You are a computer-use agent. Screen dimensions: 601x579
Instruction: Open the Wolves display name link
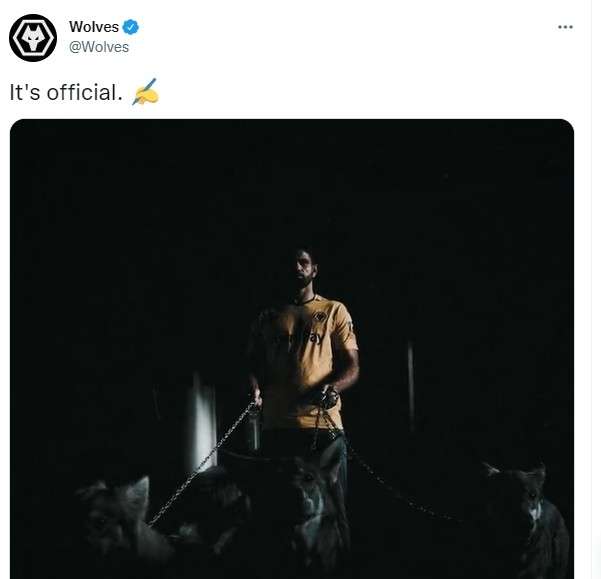94,27
